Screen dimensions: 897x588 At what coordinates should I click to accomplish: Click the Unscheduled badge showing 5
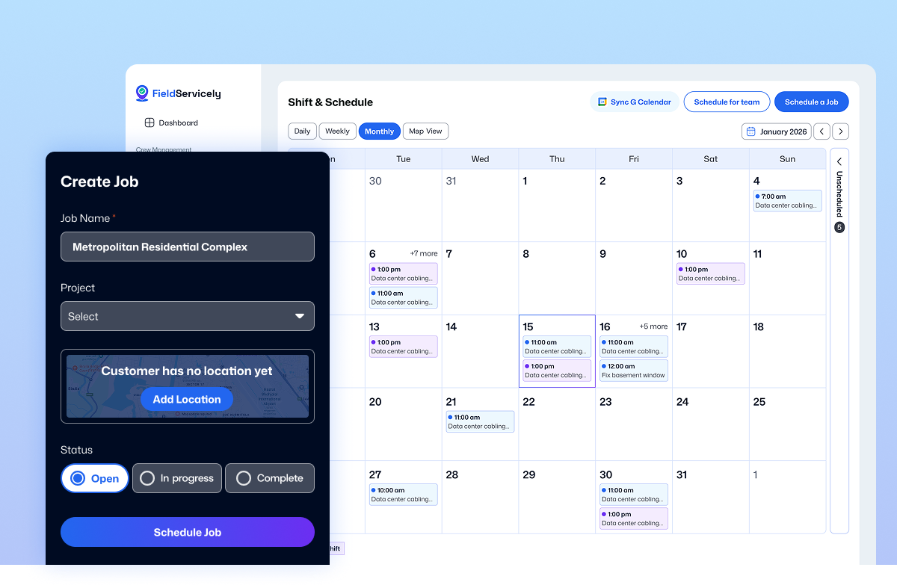(x=839, y=227)
